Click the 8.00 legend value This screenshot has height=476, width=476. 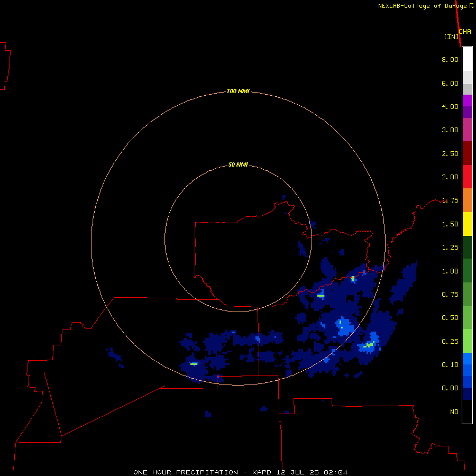tap(450, 59)
